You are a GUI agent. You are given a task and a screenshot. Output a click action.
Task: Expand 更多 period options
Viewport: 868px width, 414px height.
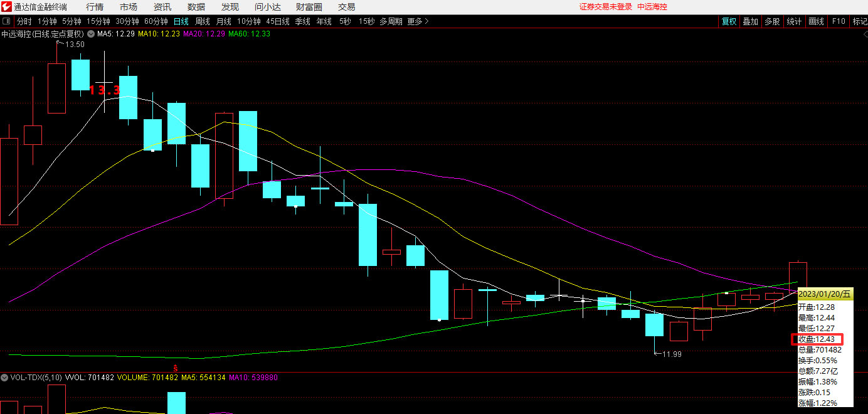point(418,21)
